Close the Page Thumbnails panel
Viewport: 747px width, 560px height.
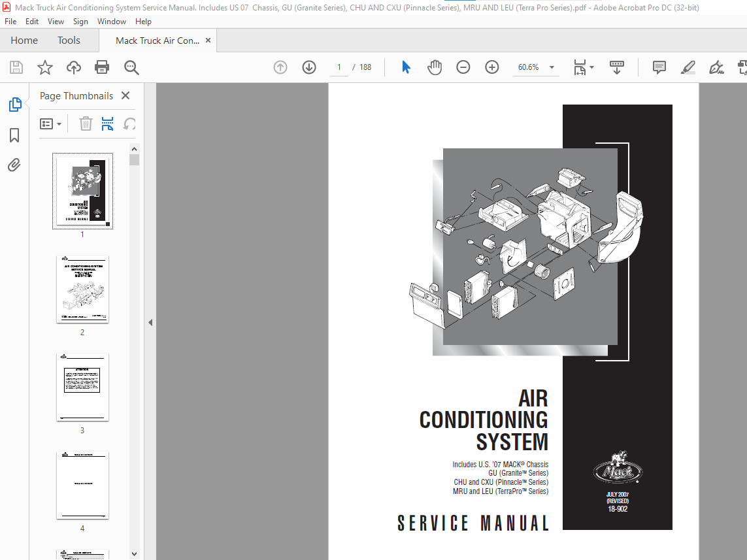pyautogui.click(x=125, y=95)
